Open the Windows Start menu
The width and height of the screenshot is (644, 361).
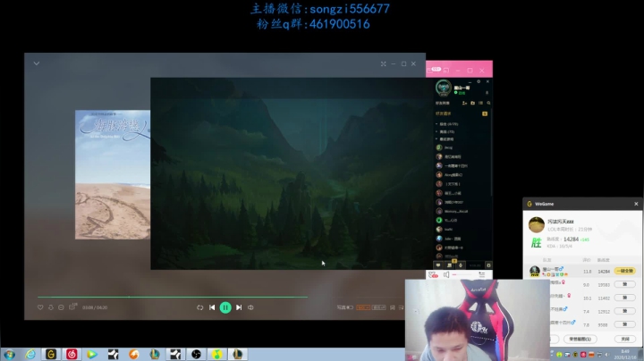click(10, 354)
